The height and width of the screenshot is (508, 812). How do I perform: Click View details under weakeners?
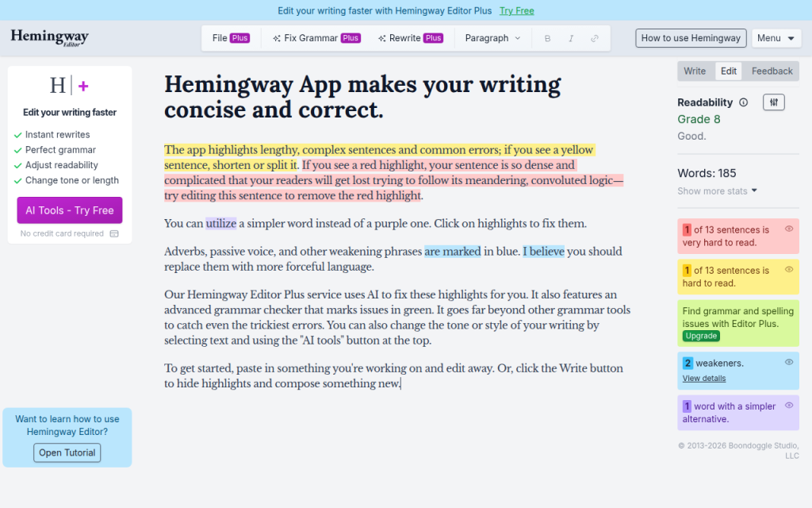click(703, 378)
